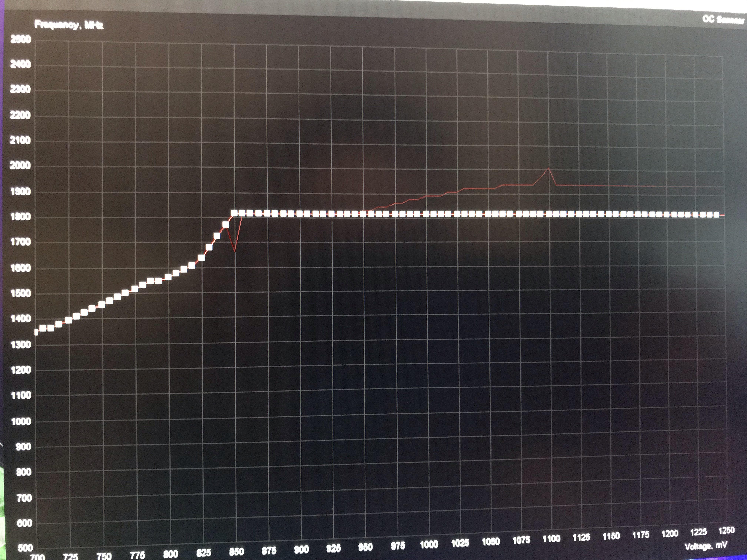Click the 925 voltage axis label
Viewport: 747px width, 560px height.
coord(333,548)
